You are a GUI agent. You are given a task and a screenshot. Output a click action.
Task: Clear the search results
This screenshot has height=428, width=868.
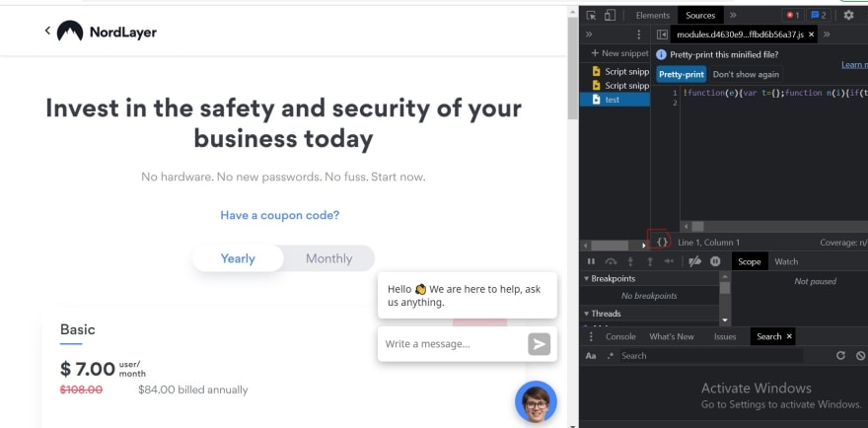[860, 356]
